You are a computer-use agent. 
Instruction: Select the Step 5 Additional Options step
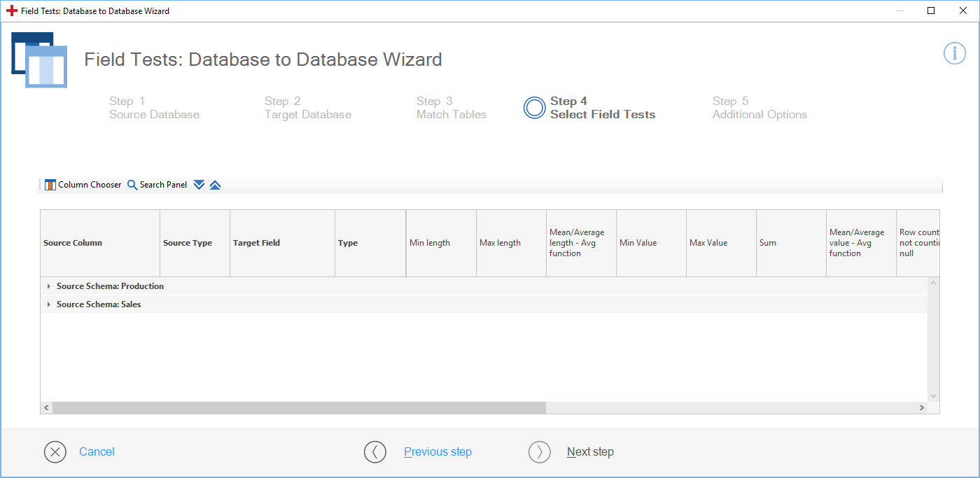tap(759, 108)
